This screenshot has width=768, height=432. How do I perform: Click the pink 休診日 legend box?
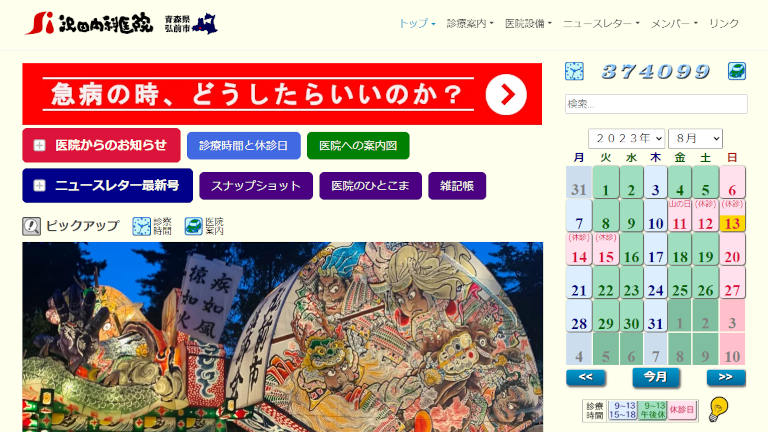point(682,410)
